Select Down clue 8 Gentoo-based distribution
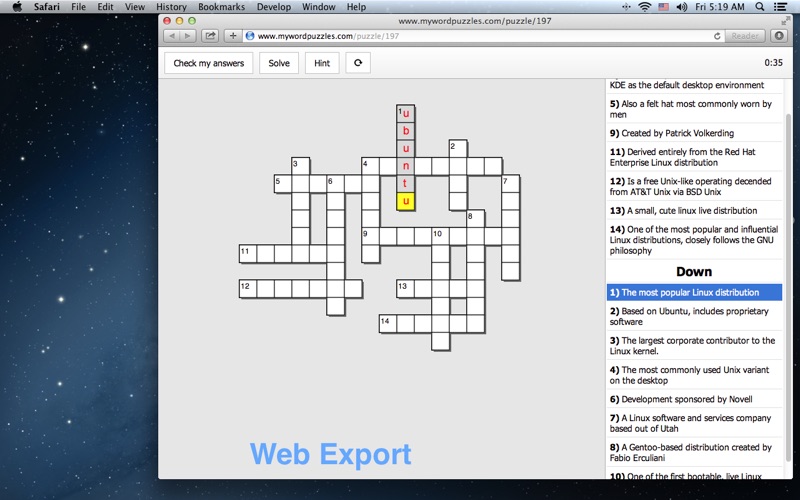This screenshot has height=500, width=800. 694,452
